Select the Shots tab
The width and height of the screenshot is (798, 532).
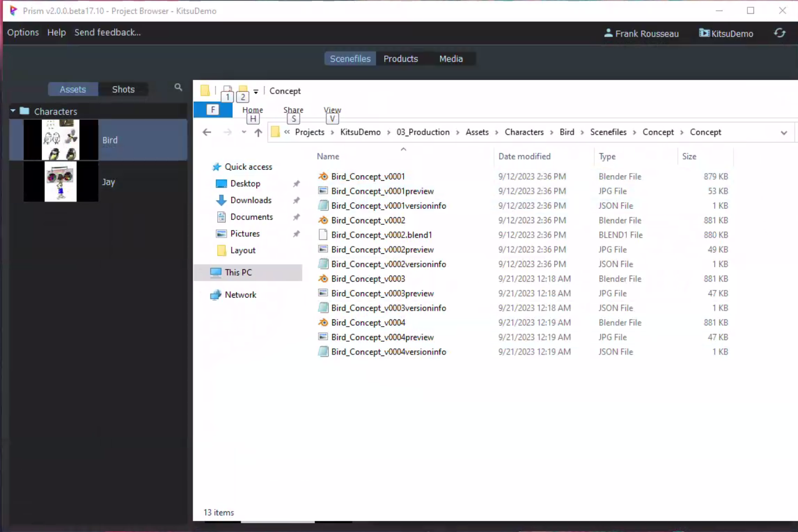[x=123, y=89]
